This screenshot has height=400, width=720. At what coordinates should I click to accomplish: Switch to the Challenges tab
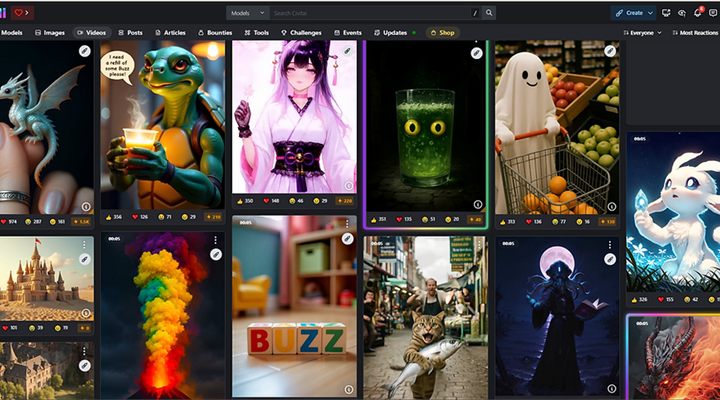[301, 33]
